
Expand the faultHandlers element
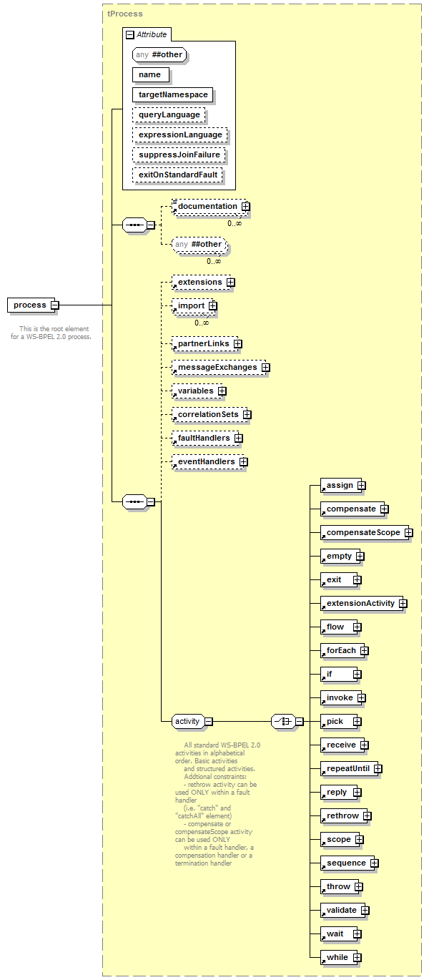238,438
